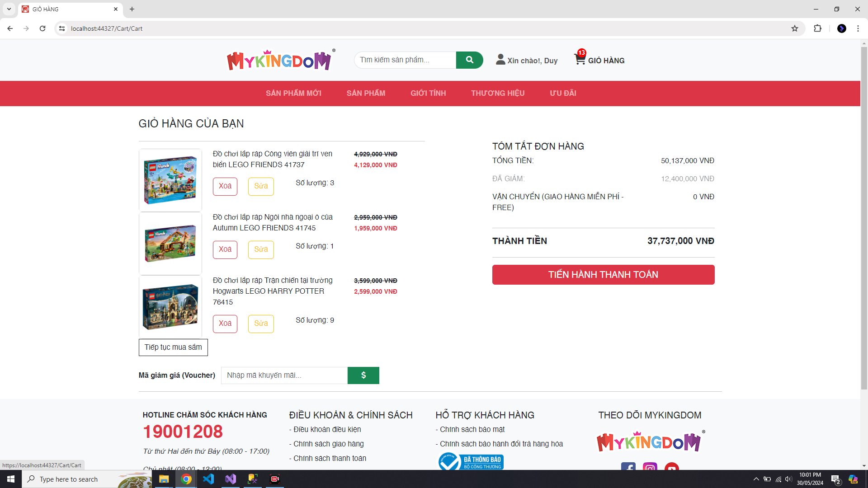The width and height of the screenshot is (868, 488).
Task: Open the Chrome profile avatar
Action: tap(841, 28)
